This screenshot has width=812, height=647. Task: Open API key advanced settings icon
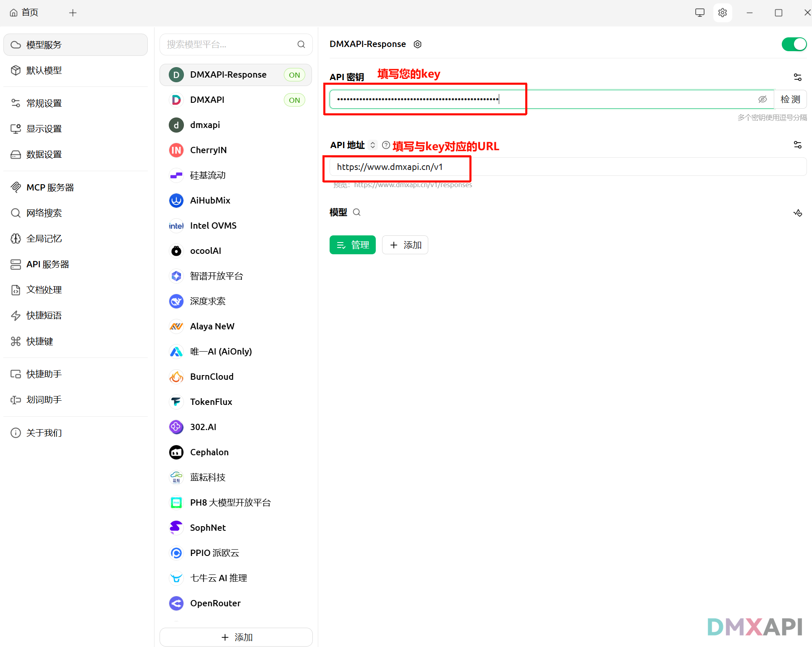pos(797,77)
